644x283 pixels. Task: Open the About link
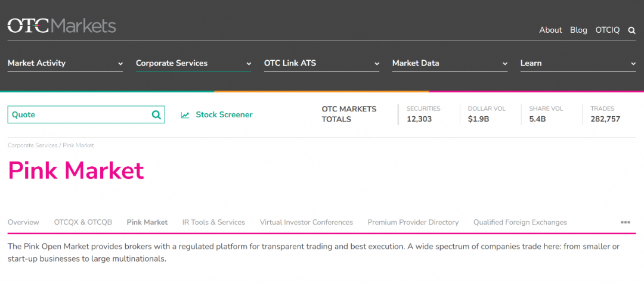(x=550, y=30)
